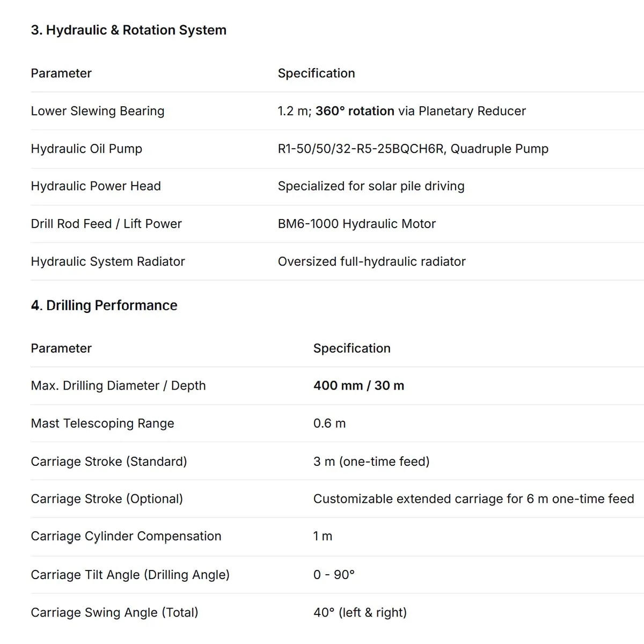Select the Hydraulic Oil Pump label

tap(86, 149)
